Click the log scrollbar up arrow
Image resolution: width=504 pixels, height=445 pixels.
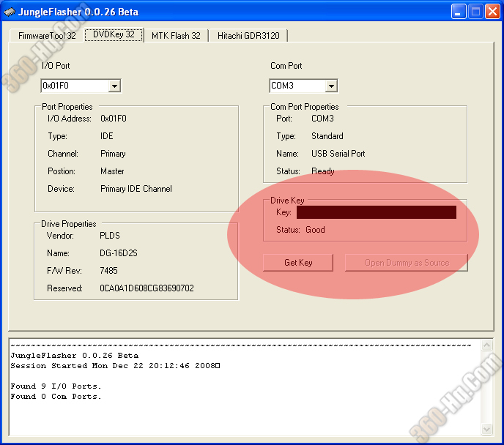486,345
